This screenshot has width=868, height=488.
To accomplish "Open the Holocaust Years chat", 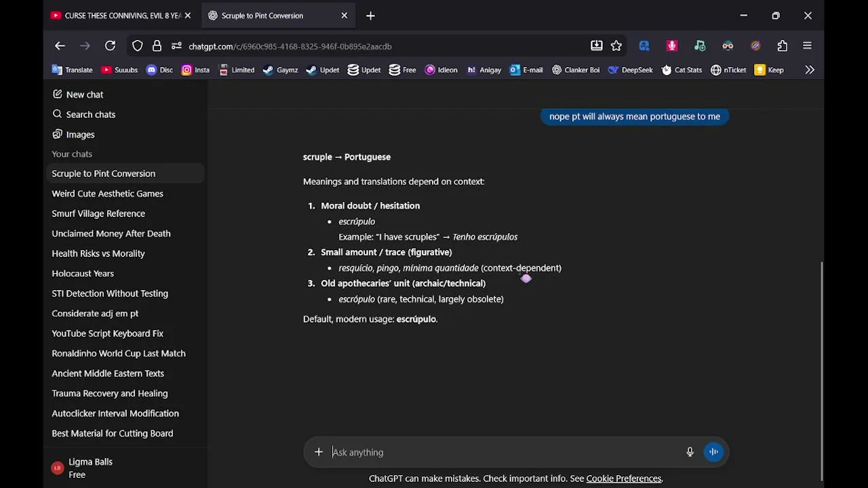I will pos(125,274).
